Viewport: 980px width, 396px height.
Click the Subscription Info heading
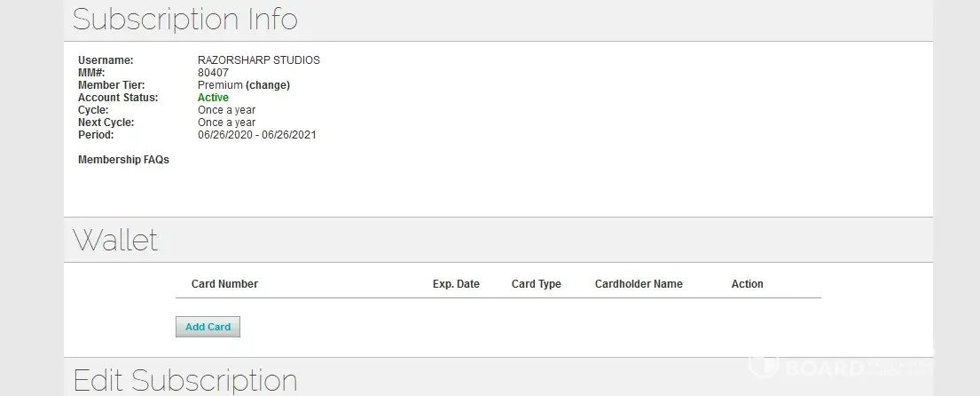coord(184,19)
